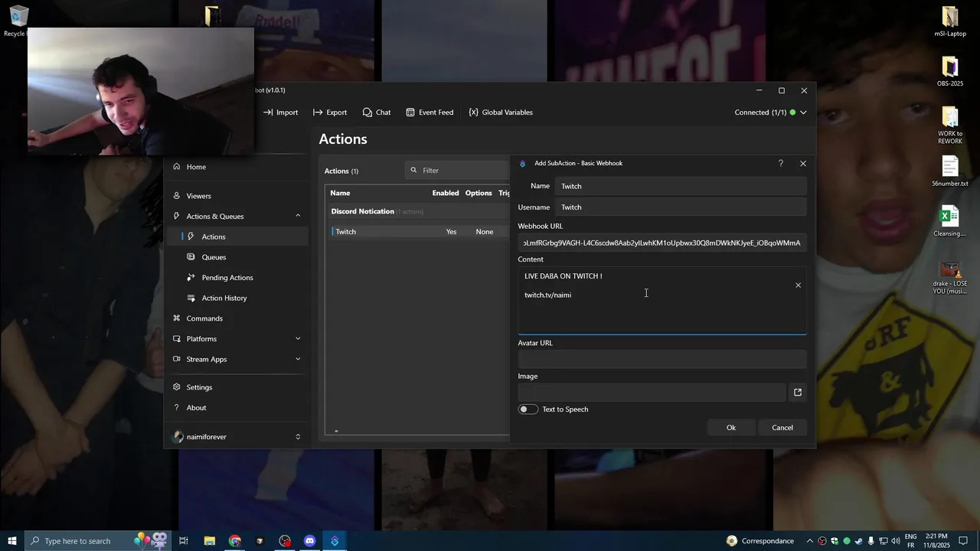Click the Viewers person icon
980x551 pixels.
177,196
